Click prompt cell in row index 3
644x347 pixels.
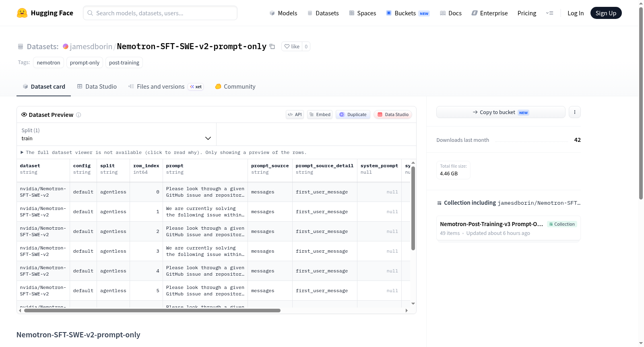(x=205, y=251)
